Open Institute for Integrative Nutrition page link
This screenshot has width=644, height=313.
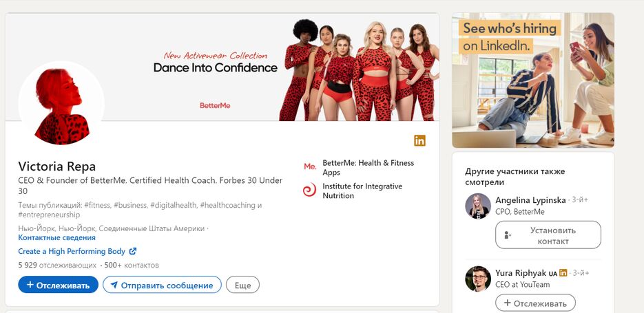[x=362, y=191]
